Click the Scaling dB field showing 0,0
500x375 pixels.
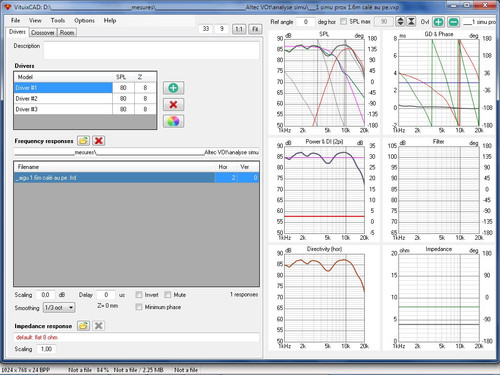(x=45, y=295)
